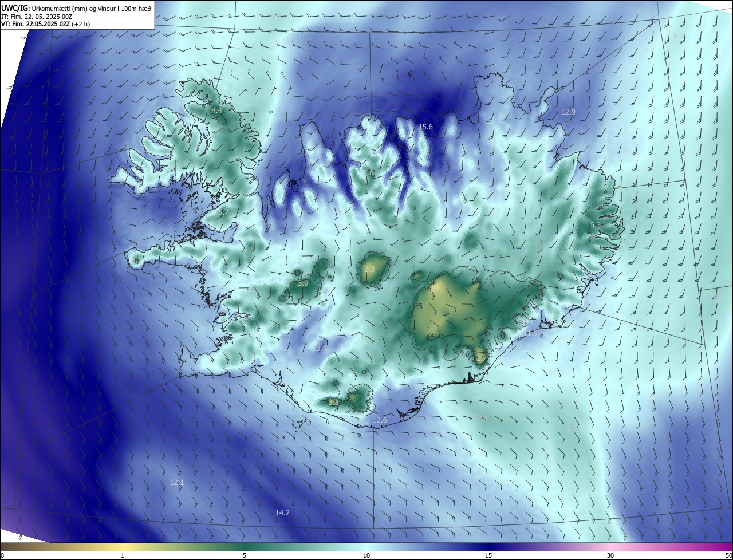This screenshot has height=560, width=733.
Task: Click the initial time line 'IT: Fim. 22. 05. 2025 00Z'
Action: (36, 16)
